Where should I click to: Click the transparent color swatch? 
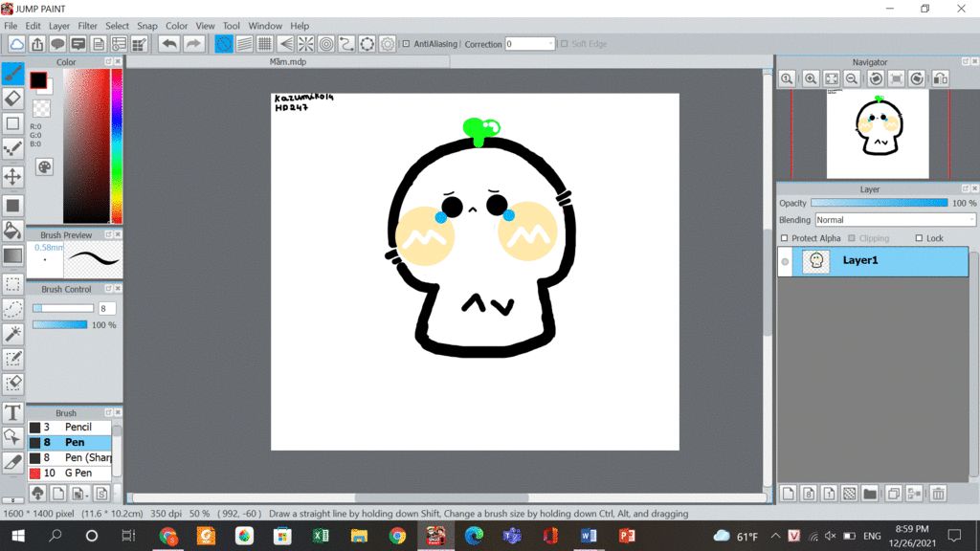(41, 109)
